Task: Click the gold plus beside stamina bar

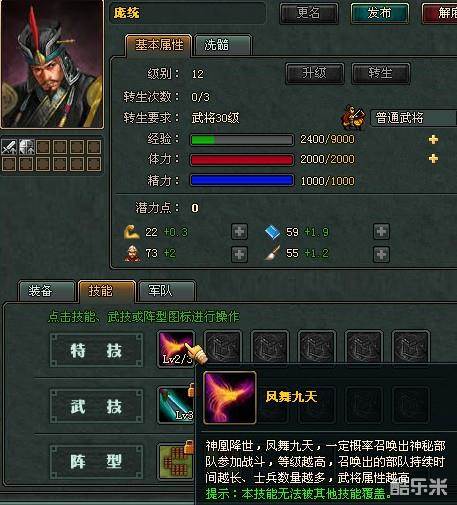Action: [x=433, y=159]
